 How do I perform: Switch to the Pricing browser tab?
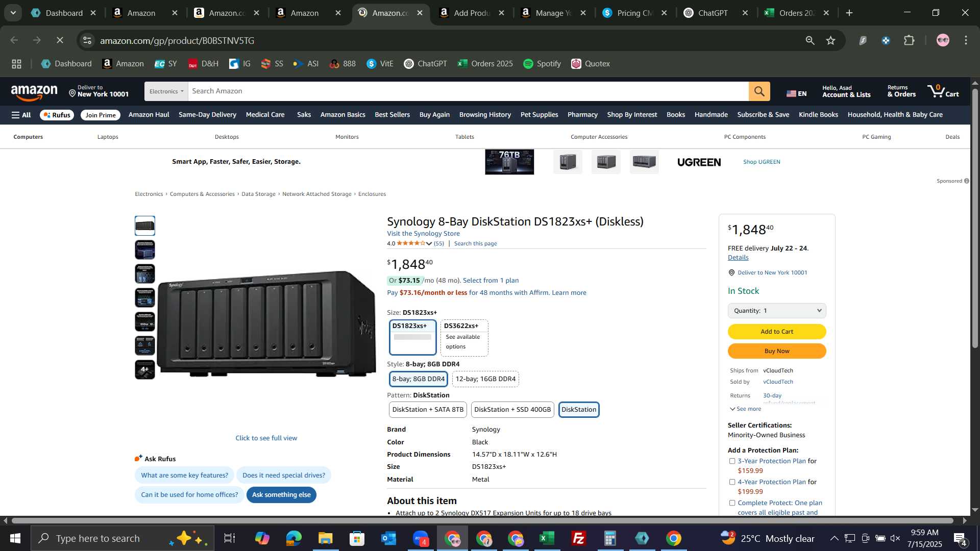635,13
